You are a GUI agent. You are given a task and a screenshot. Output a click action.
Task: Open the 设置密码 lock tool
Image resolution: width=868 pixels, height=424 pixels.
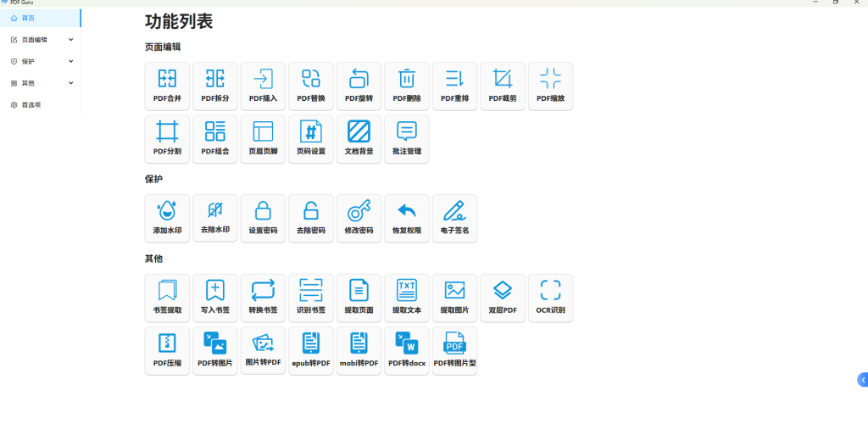coord(263,217)
